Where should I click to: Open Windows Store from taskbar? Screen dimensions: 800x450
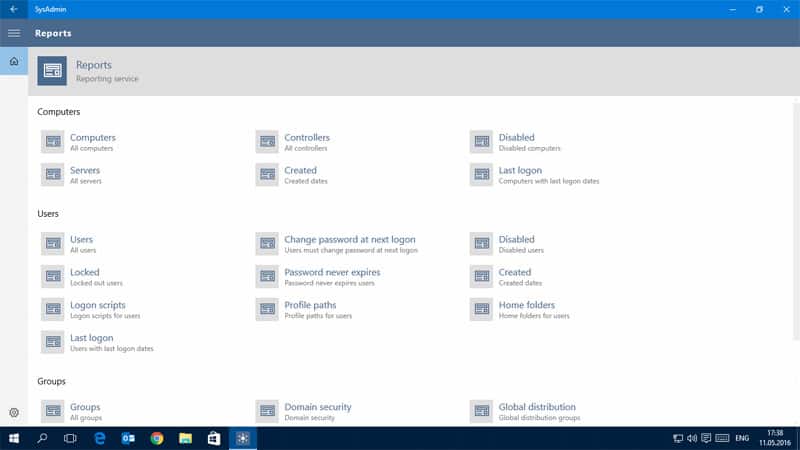[x=214, y=438]
